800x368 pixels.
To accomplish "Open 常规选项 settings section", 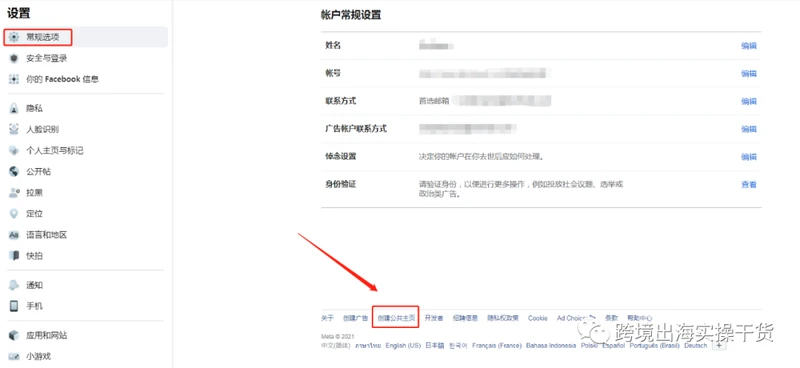I will [x=87, y=37].
